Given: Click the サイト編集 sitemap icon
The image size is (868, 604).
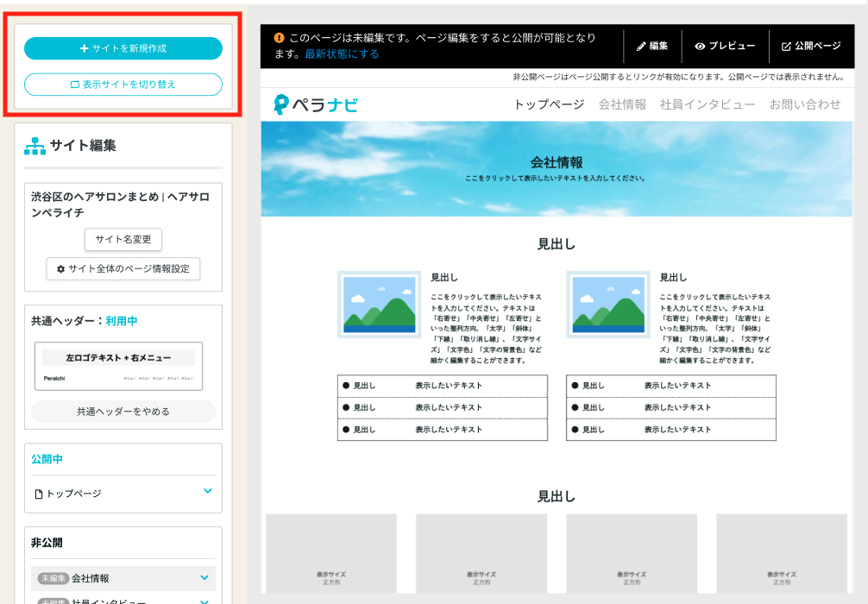Looking at the screenshot, I should 35,146.
